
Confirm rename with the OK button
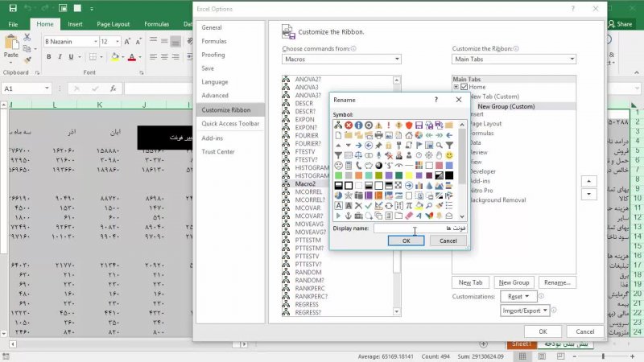[407, 241]
